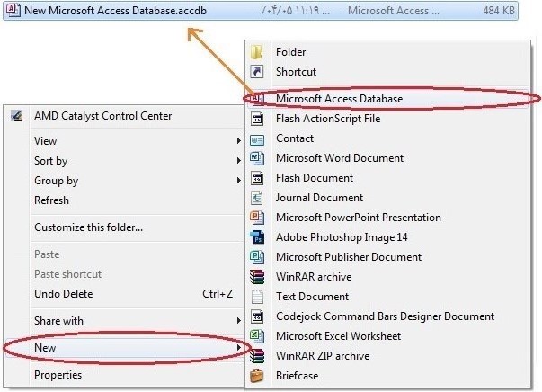Click the Briefcase icon
This screenshot has height=392, width=542.
coord(257,376)
